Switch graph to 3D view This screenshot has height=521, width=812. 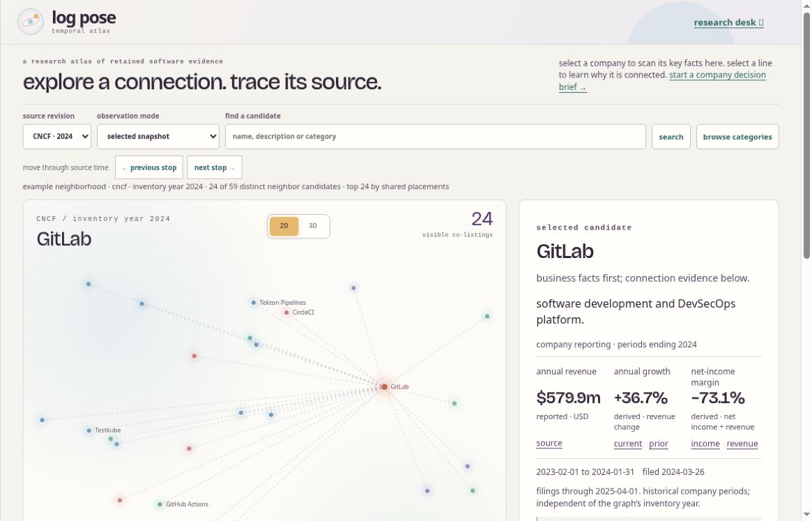313,226
